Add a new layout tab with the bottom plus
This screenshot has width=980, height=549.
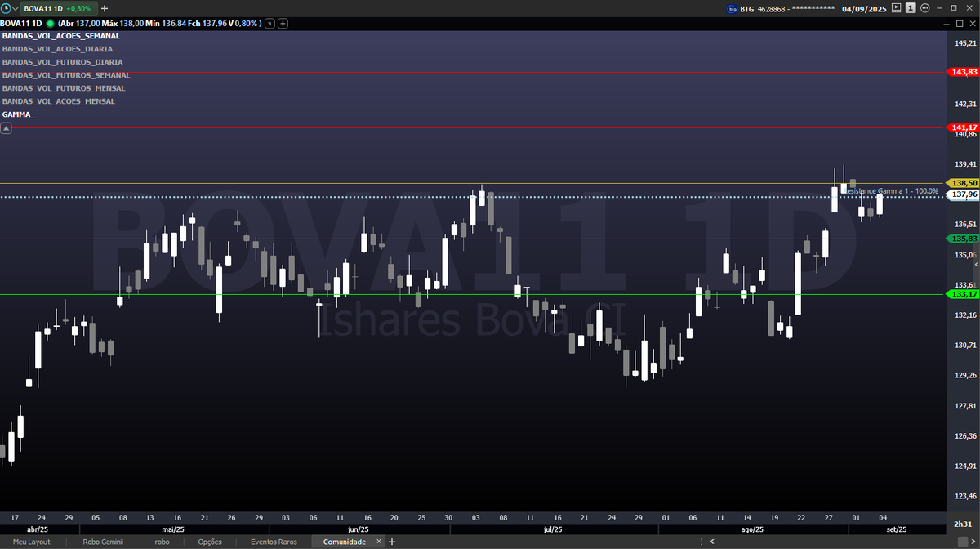coord(392,542)
